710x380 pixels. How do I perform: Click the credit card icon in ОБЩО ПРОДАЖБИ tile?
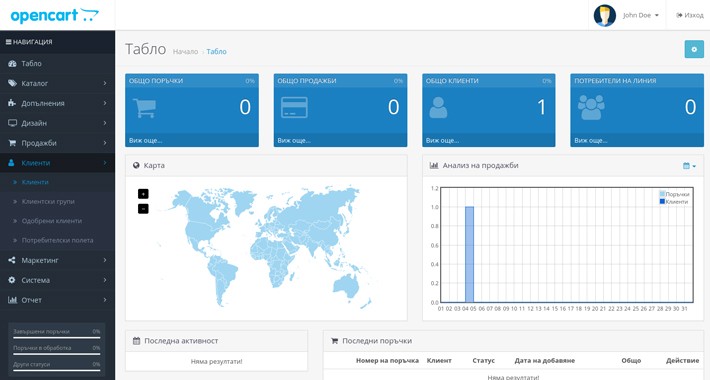click(x=294, y=108)
